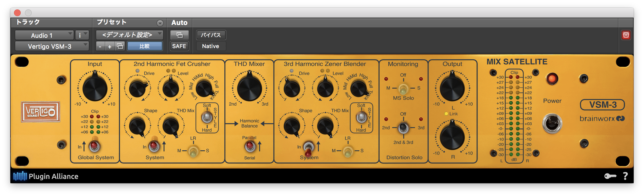Click the automation window icon under Auto
Image resolution: width=644 pixels, height=196 pixels.
click(179, 35)
